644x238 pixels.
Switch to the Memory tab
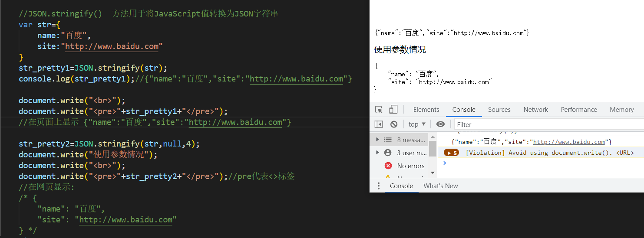(621, 110)
